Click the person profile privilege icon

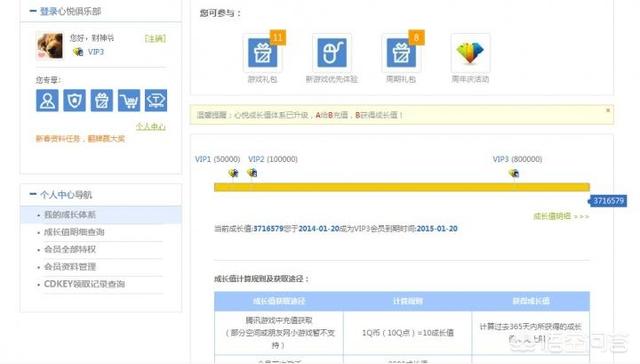[47, 100]
